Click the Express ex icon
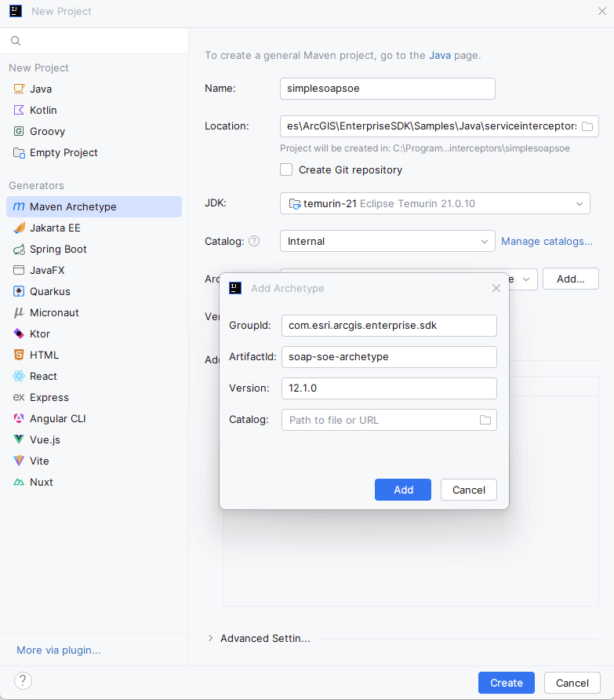 [x=19, y=397]
